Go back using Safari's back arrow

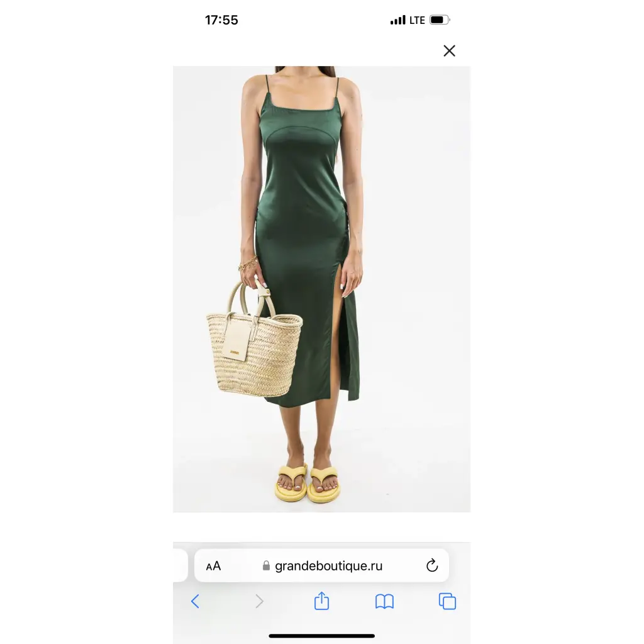click(x=195, y=601)
